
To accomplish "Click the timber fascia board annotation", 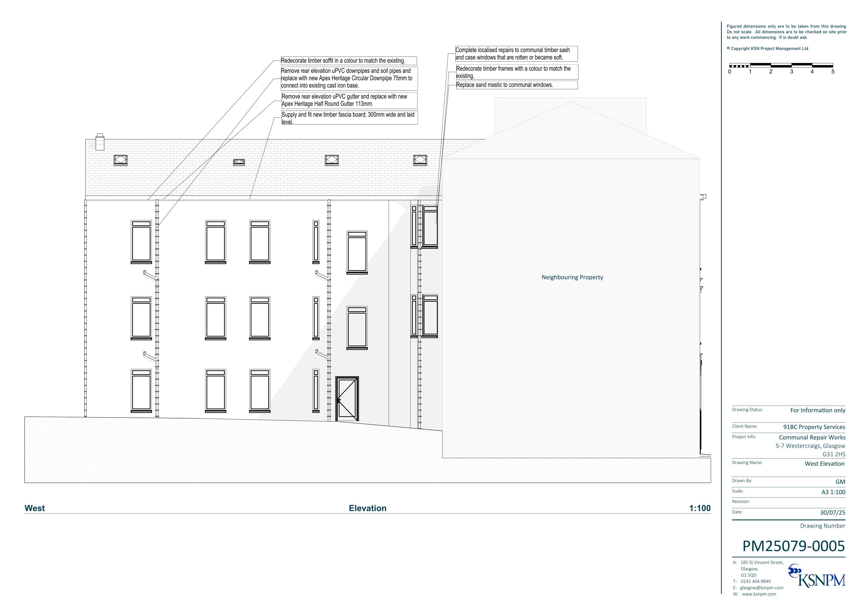I will [x=349, y=118].
